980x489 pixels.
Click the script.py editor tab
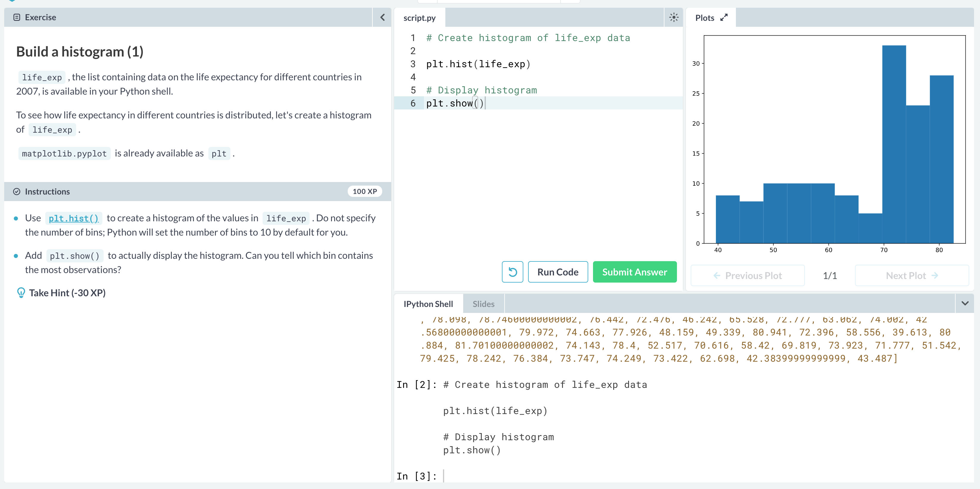419,18
